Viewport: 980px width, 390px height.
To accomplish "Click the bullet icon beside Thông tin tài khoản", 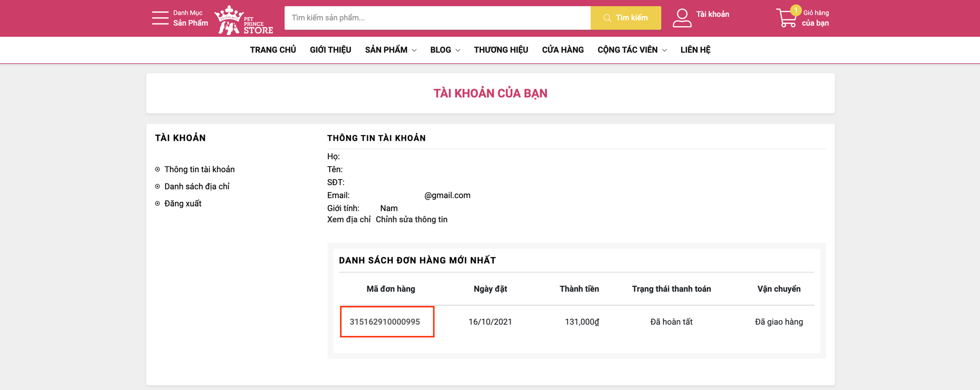I will (x=157, y=169).
